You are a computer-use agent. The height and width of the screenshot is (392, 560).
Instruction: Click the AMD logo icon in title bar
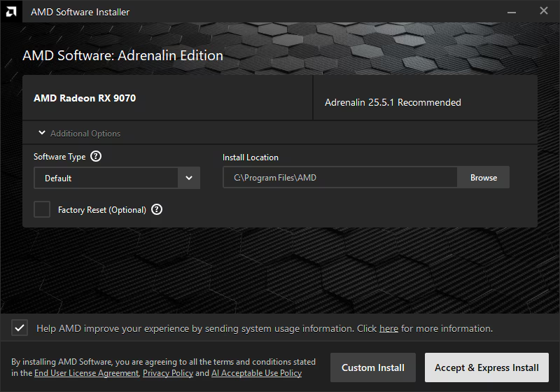11,12
